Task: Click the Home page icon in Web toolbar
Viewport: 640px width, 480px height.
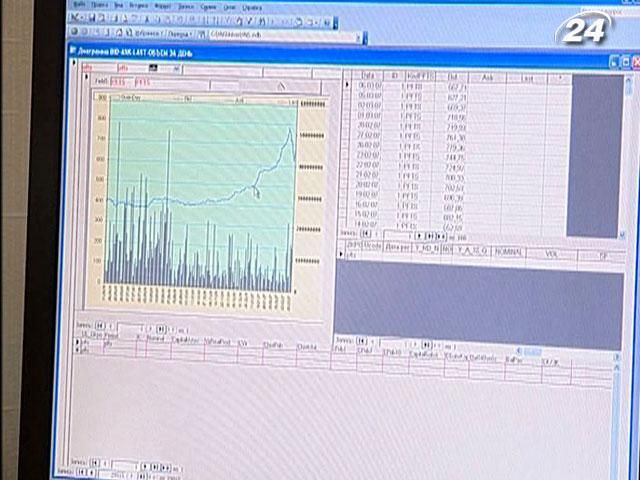Action: [119, 32]
